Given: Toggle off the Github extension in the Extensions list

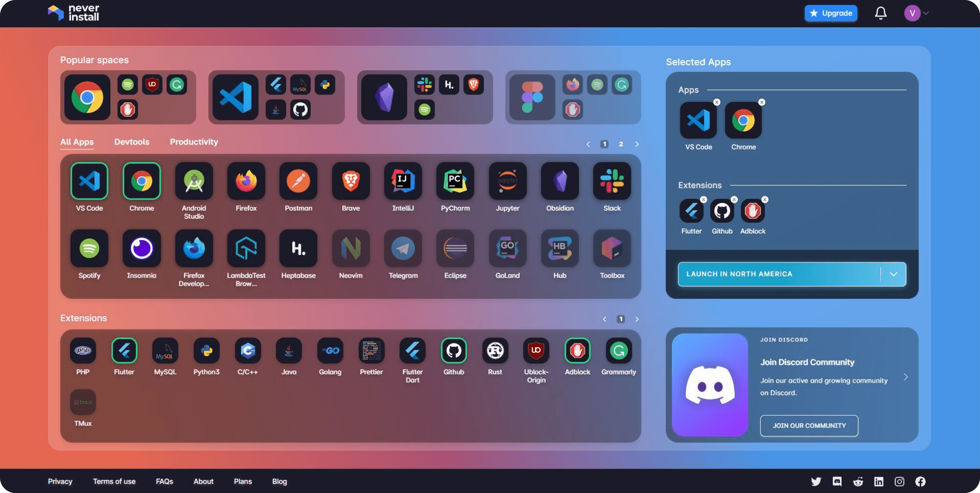Looking at the screenshot, I should coord(454,350).
